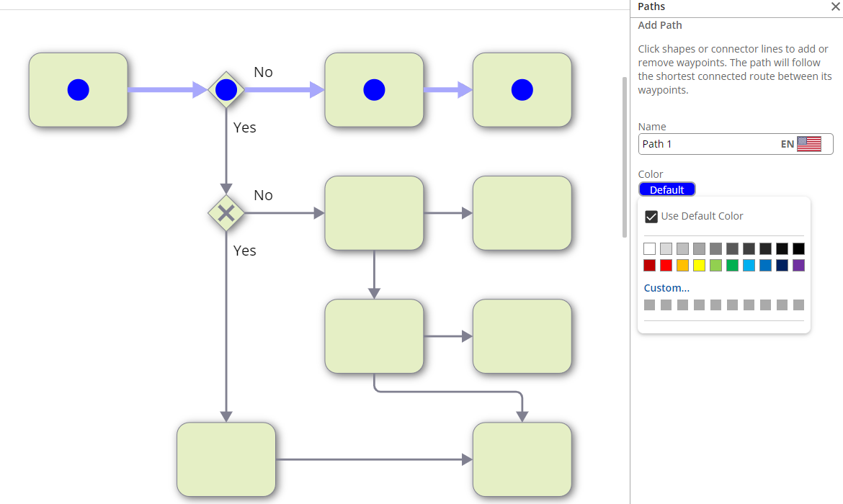Viewport: 843px width, 504px height.
Task: Pick the bright red color swatch
Action: click(x=666, y=266)
